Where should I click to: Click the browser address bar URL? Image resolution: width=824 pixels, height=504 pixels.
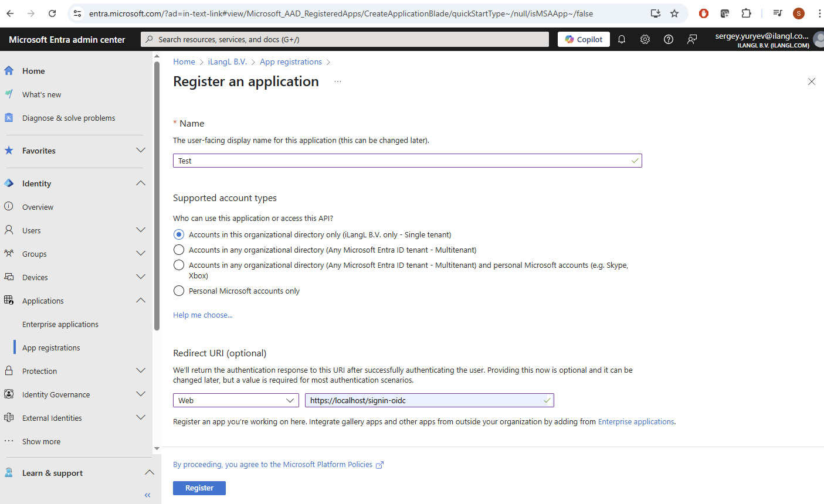[341, 13]
